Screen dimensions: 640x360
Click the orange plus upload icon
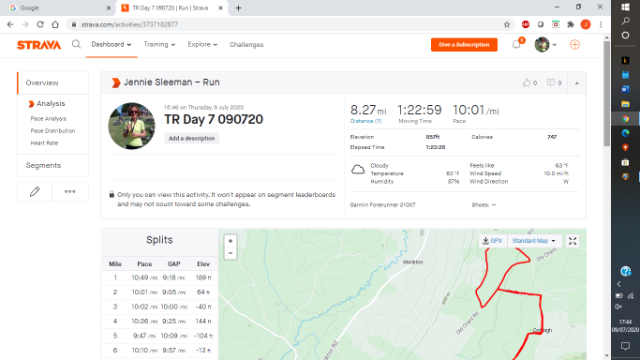coord(575,44)
